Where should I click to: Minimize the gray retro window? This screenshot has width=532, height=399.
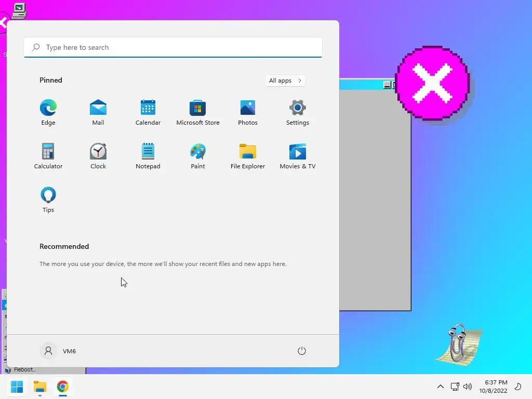387,85
